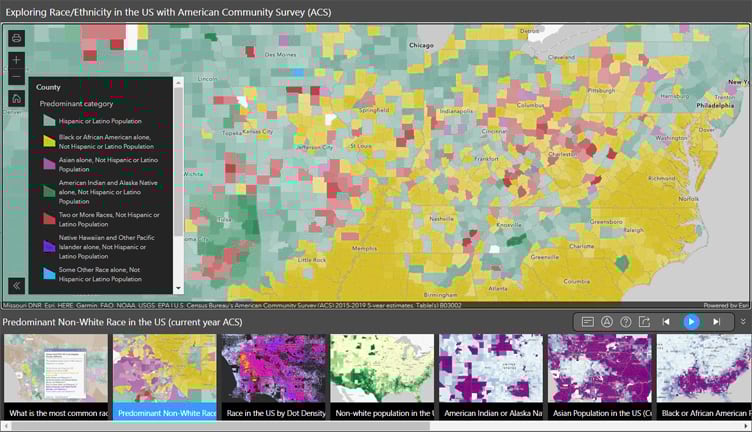Click the 'Birmingham' map label

click(x=440, y=295)
